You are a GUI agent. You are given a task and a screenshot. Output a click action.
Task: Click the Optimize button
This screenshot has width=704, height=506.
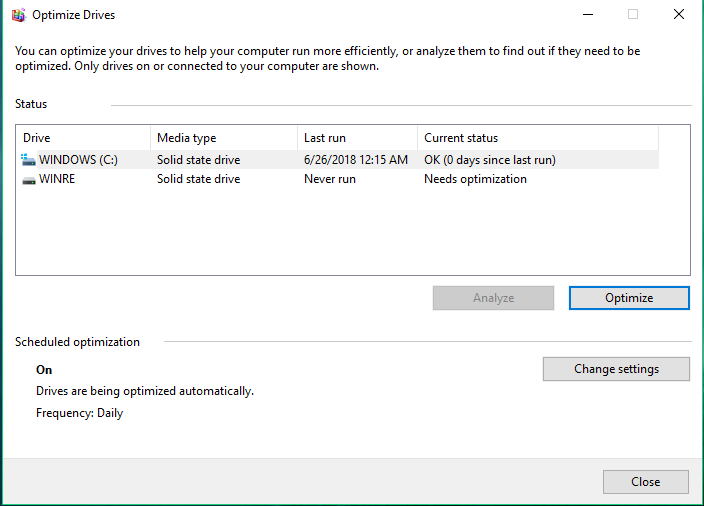[x=629, y=298]
